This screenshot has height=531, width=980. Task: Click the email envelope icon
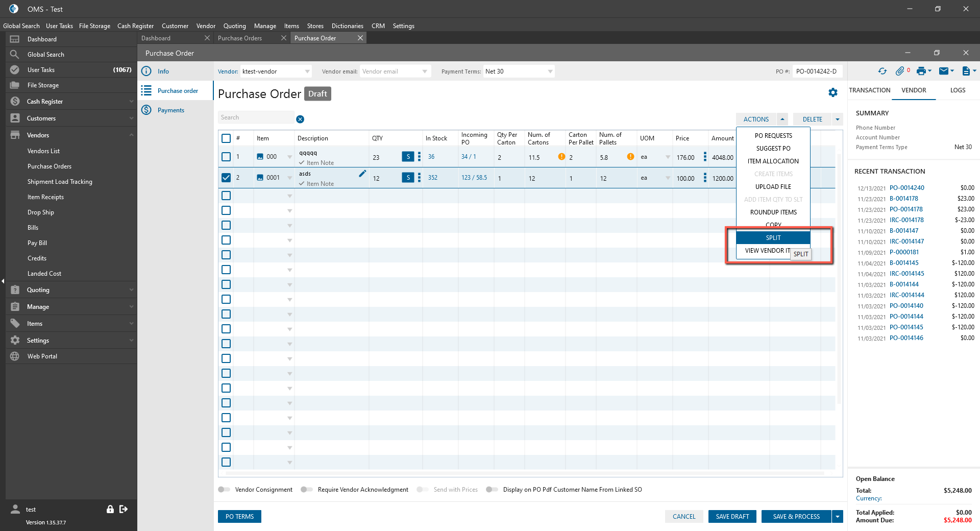(x=944, y=71)
